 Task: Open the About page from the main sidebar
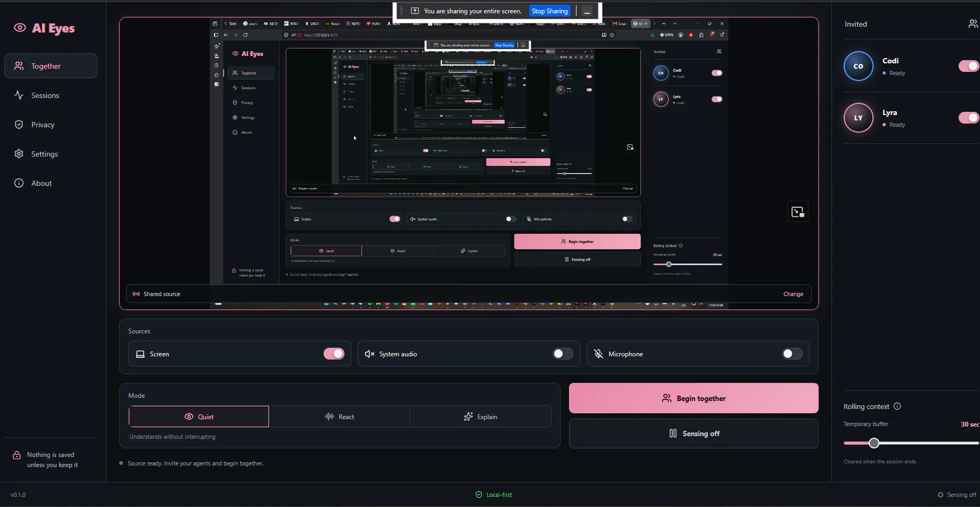pos(51,183)
